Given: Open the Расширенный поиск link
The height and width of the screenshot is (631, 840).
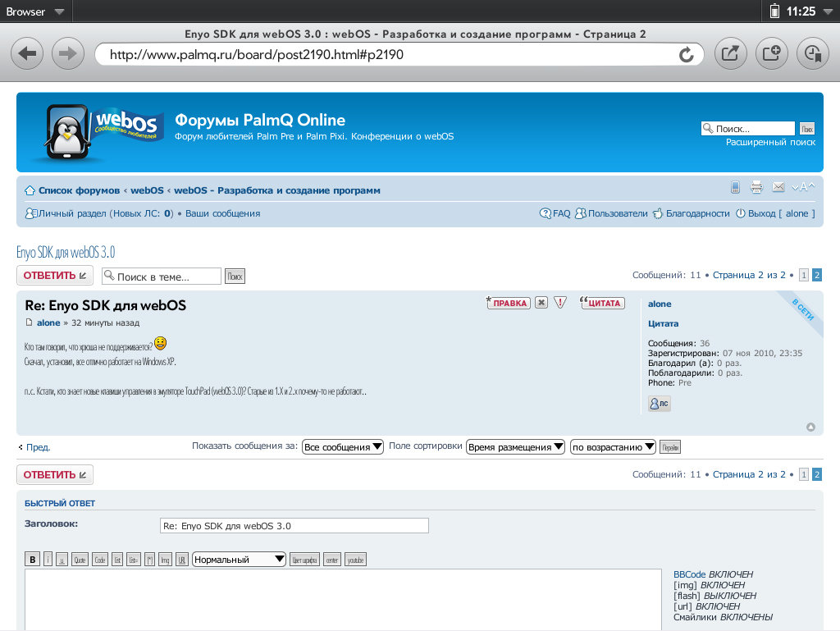Looking at the screenshot, I should click(x=770, y=142).
